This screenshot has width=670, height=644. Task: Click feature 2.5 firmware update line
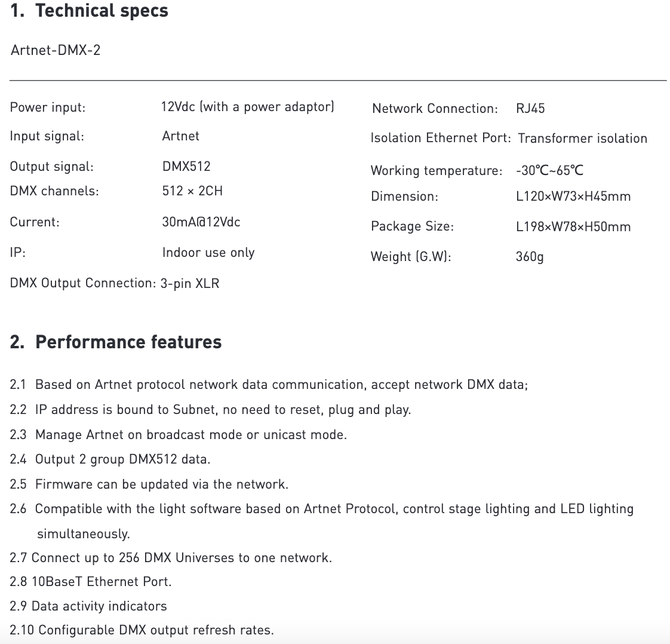coord(149,484)
